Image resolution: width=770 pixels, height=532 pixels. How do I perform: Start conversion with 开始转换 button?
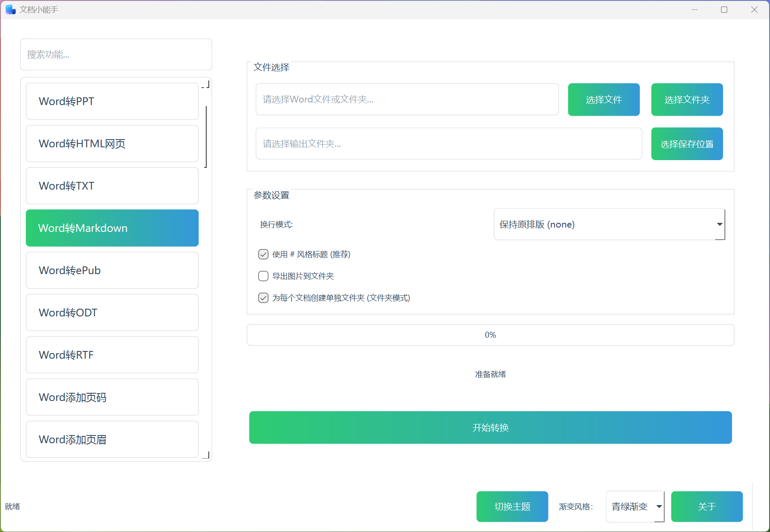(490, 428)
